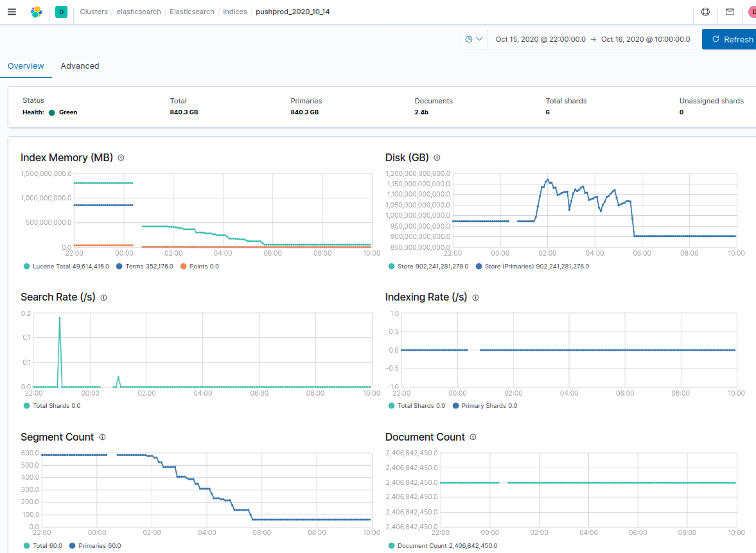
Task: Show info for Disk chart
Action: [x=437, y=157]
